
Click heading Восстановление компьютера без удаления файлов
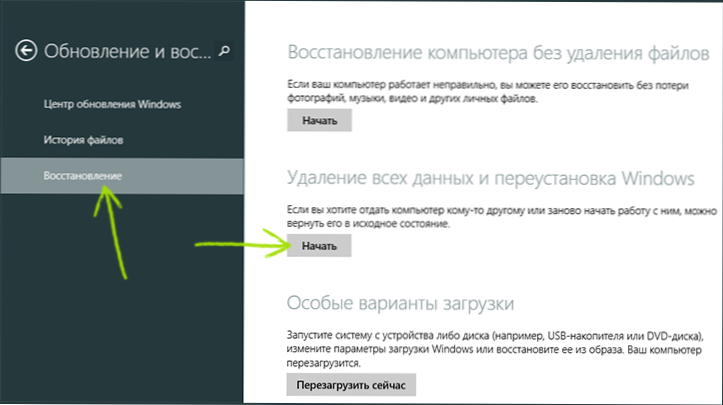[498, 53]
